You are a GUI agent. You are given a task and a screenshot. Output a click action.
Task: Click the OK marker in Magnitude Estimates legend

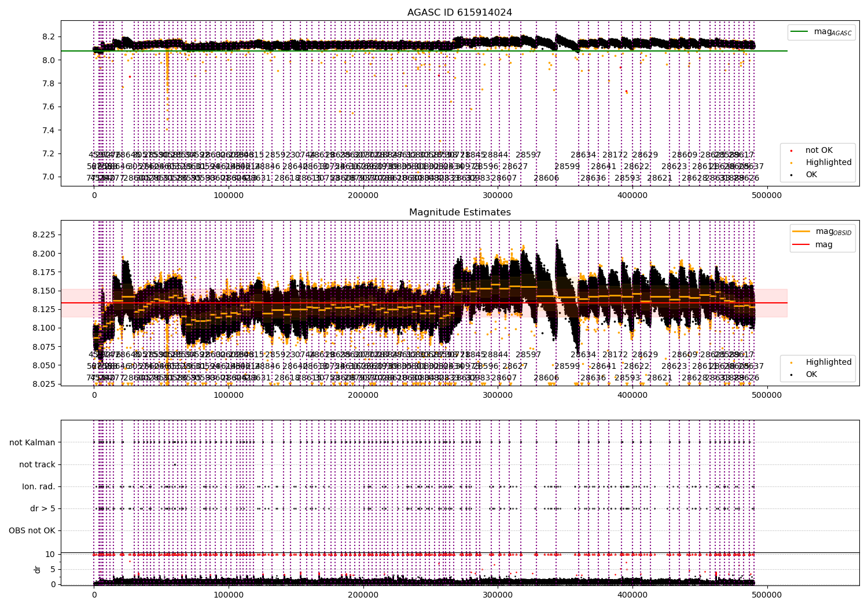tap(791, 375)
